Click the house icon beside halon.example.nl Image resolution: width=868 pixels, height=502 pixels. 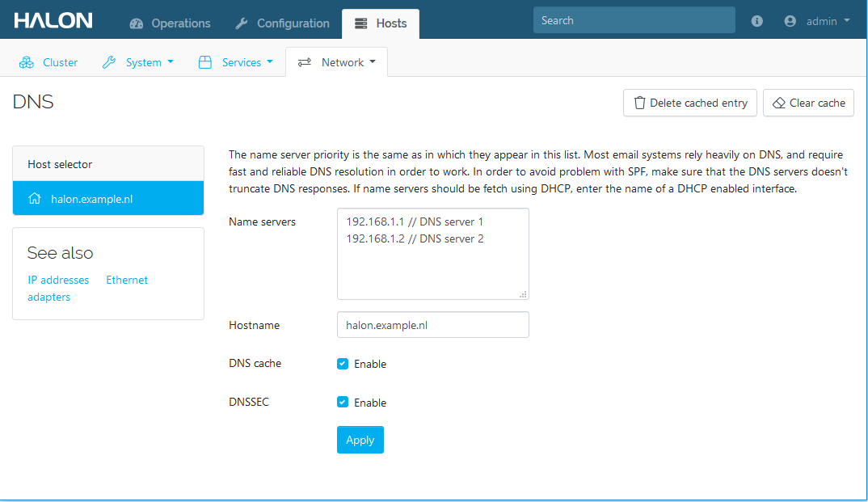(x=34, y=199)
